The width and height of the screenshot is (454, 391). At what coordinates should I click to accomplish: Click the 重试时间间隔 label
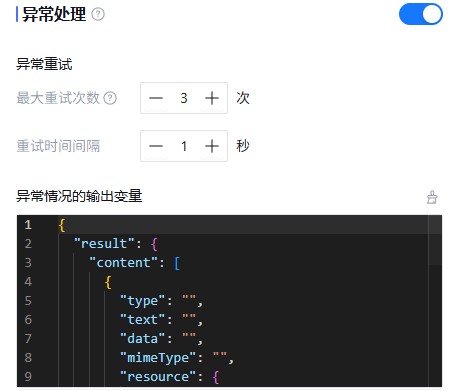tap(58, 146)
